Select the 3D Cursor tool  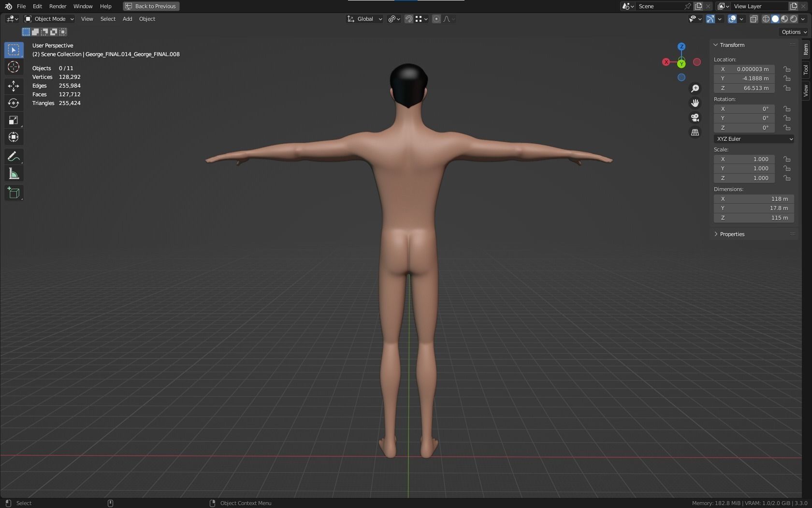click(14, 67)
